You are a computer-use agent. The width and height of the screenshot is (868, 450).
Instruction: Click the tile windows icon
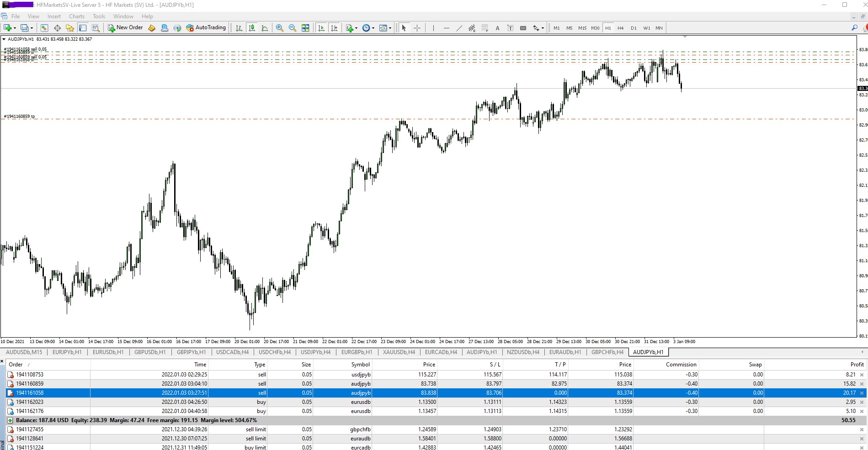305,28
